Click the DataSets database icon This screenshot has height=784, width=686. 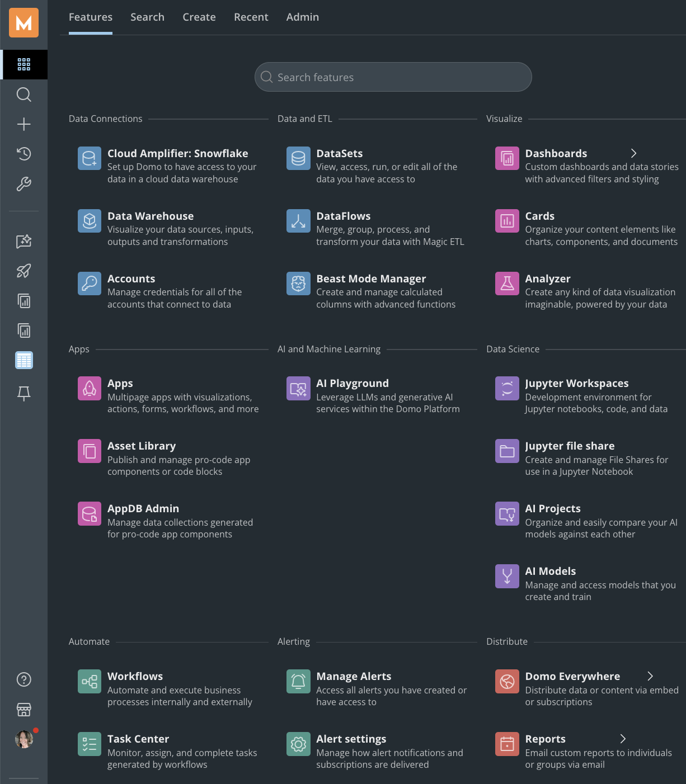pyautogui.click(x=298, y=158)
